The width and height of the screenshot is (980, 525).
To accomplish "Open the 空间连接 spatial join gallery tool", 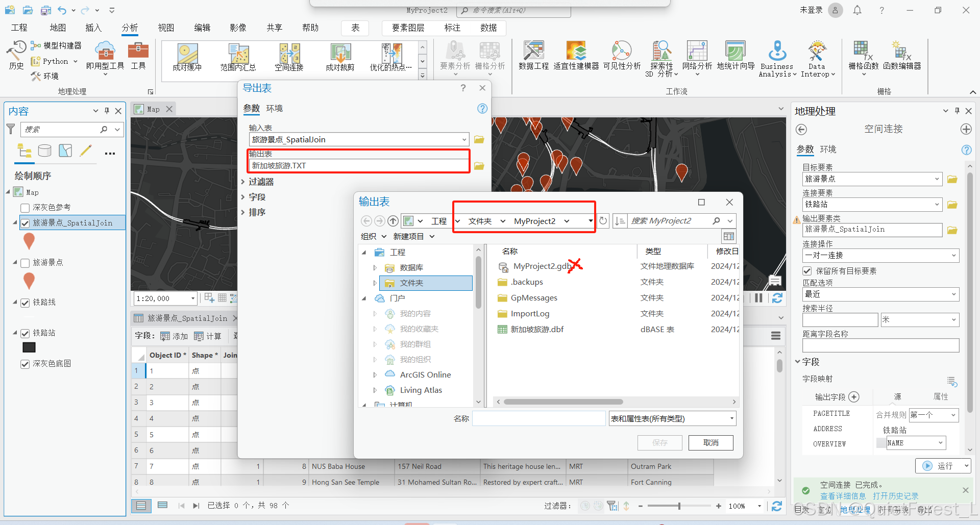I will click(289, 57).
